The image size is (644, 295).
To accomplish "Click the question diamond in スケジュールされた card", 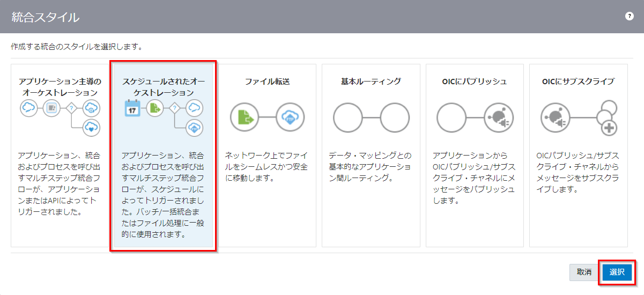I will pos(174,108).
